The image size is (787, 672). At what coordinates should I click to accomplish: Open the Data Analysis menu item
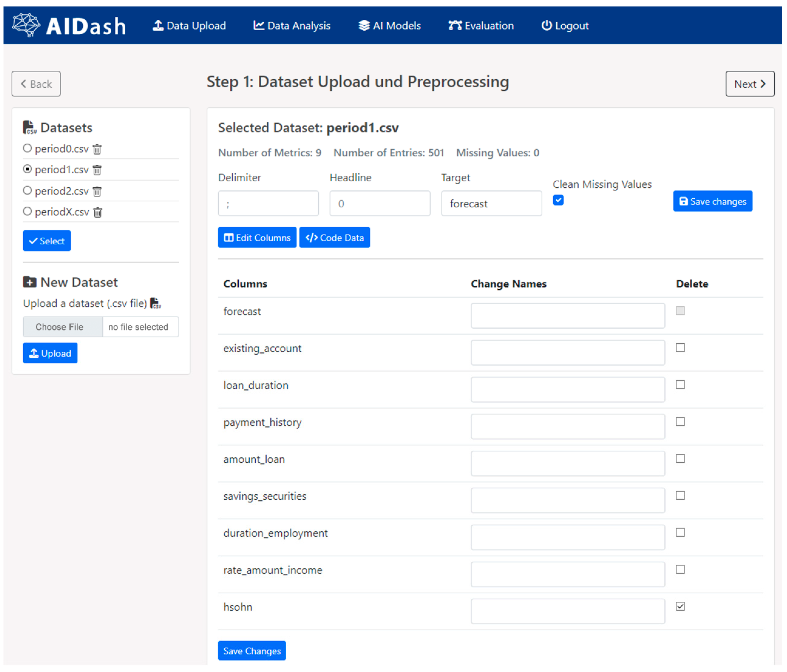pyautogui.click(x=292, y=26)
